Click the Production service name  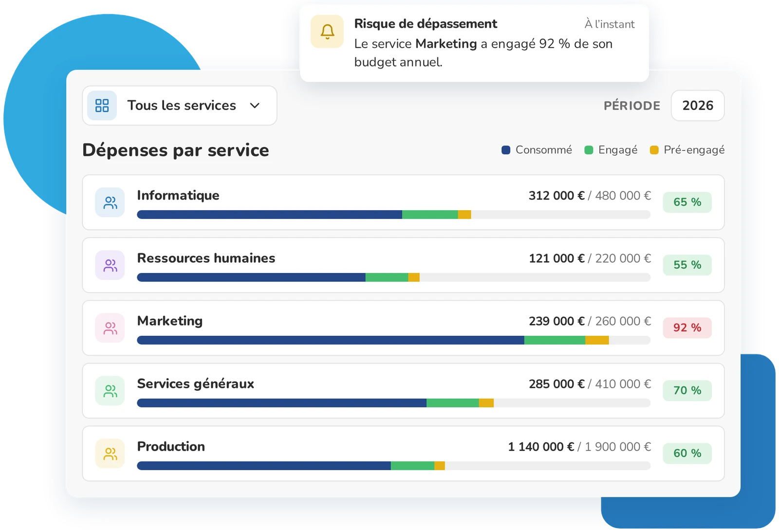171,446
